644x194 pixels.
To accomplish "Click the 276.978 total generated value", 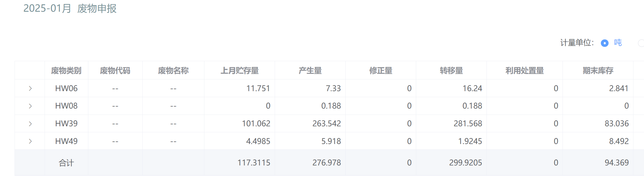I will (327, 163).
